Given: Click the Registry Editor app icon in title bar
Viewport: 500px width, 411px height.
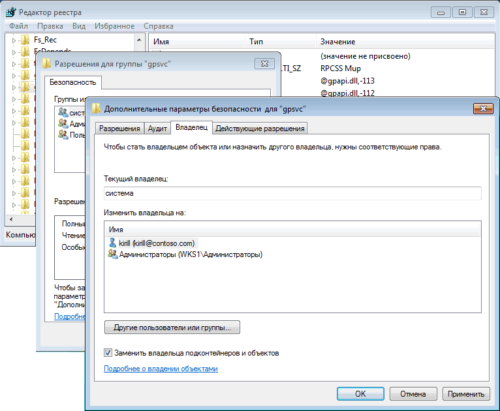Looking at the screenshot, I should (x=11, y=12).
